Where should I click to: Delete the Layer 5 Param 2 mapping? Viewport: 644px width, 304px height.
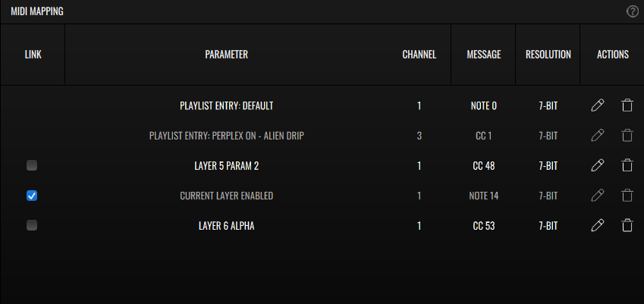pyautogui.click(x=627, y=166)
